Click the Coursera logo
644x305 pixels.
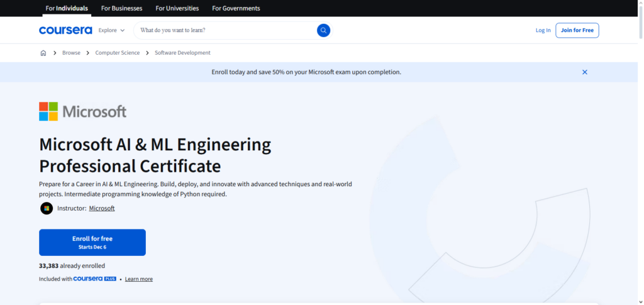(x=65, y=30)
